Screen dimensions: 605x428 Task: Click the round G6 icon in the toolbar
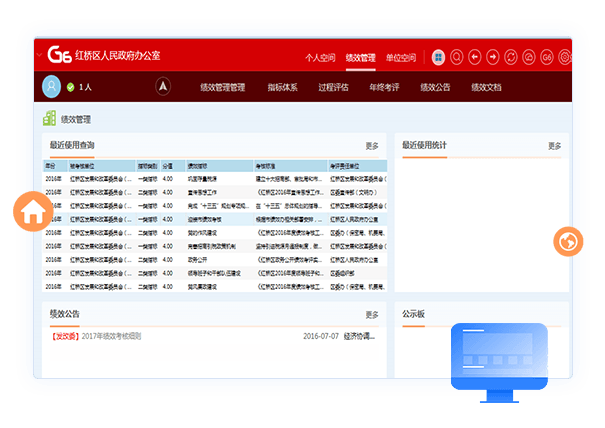pyautogui.click(x=547, y=58)
